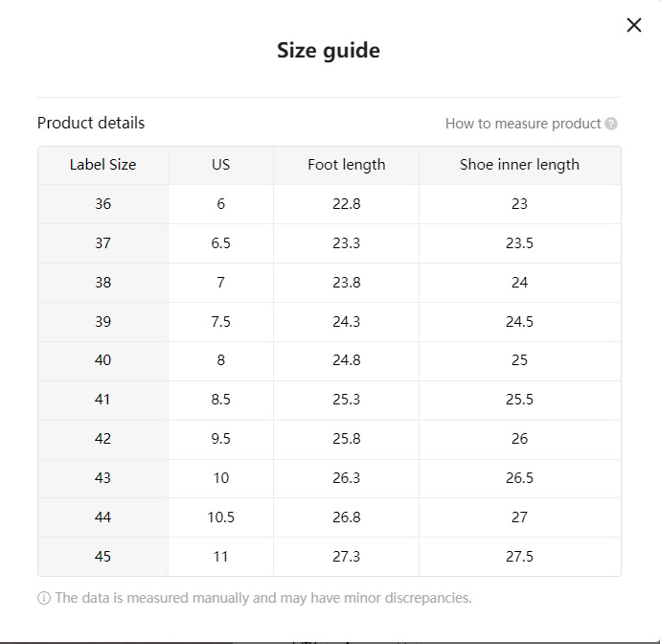Click US size 6.5 cell
660x644 pixels.
pos(220,243)
